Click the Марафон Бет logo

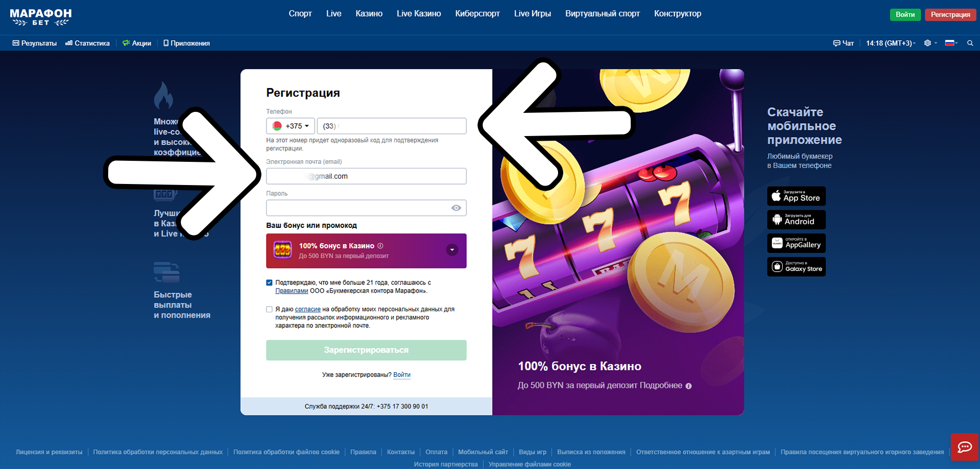41,17
